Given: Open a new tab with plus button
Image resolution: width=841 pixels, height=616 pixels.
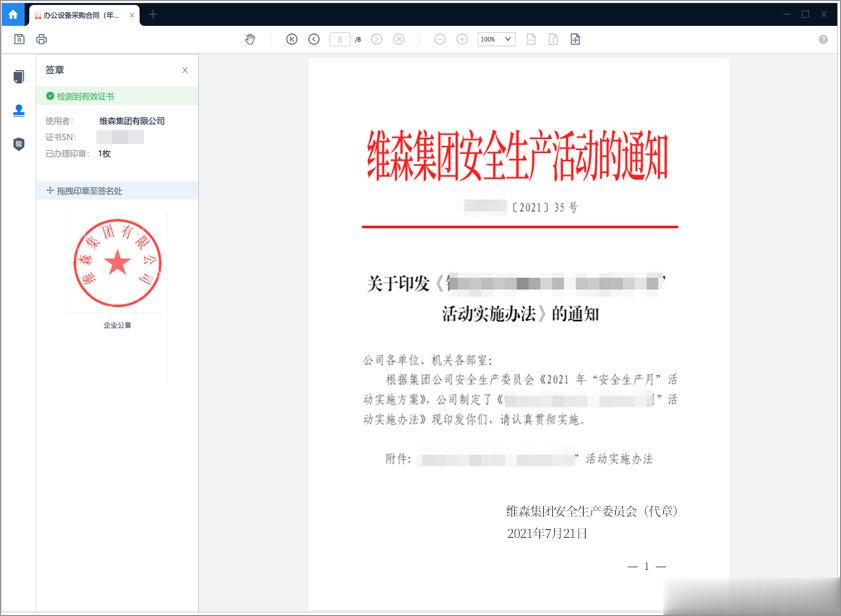Looking at the screenshot, I should click(153, 14).
